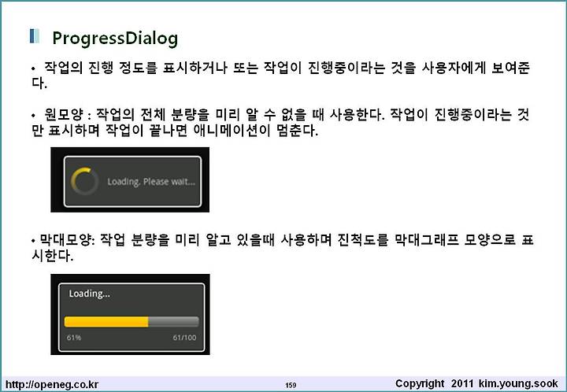Click the 'Loading. Please wait...' text
The width and height of the screenshot is (567, 392).
click(151, 181)
